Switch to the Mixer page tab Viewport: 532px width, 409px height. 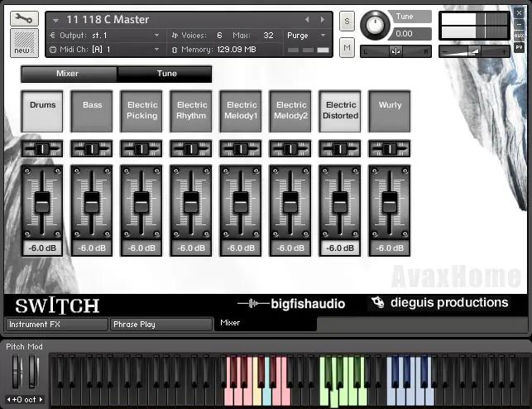point(69,74)
